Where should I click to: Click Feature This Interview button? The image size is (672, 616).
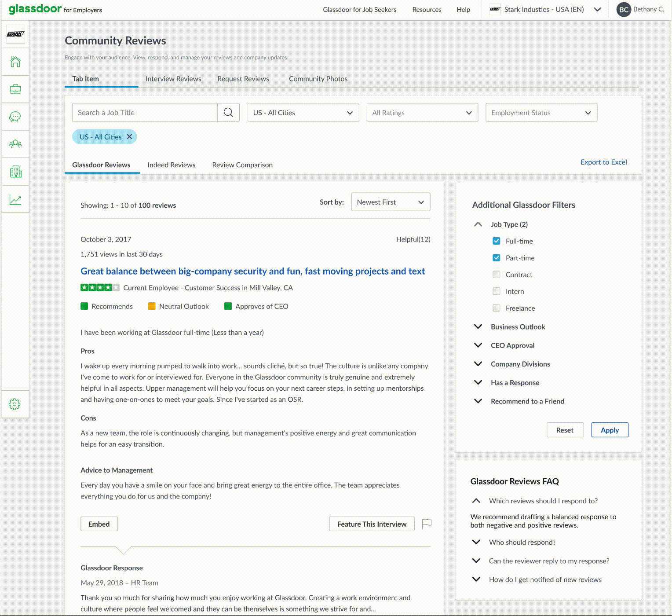coord(372,524)
